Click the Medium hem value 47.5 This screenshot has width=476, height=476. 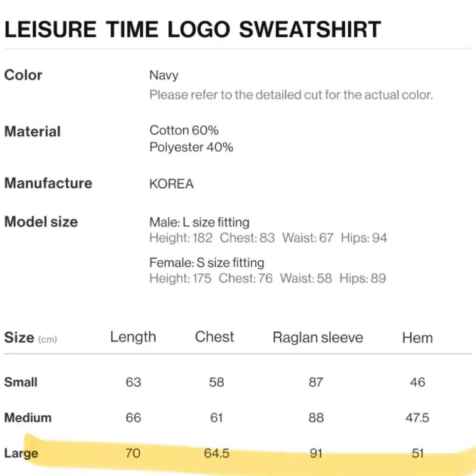[x=418, y=418]
